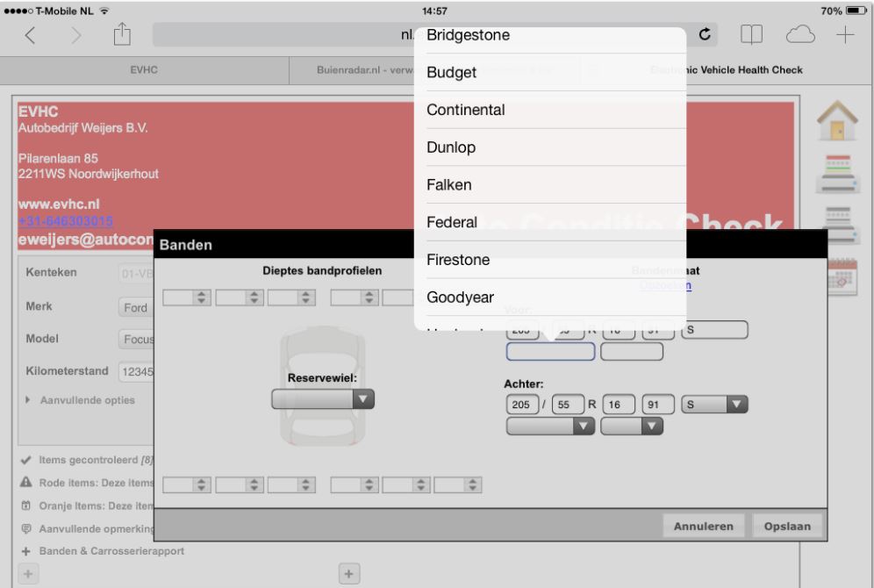The image size is (874, 588).
Task: Click the eweijers@ email address
Action: coord(85,240)
